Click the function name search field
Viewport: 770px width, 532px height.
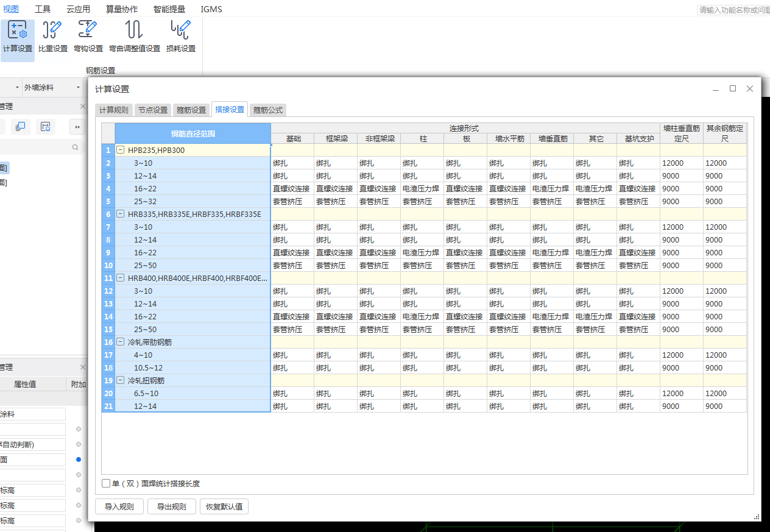pos(733,10)
